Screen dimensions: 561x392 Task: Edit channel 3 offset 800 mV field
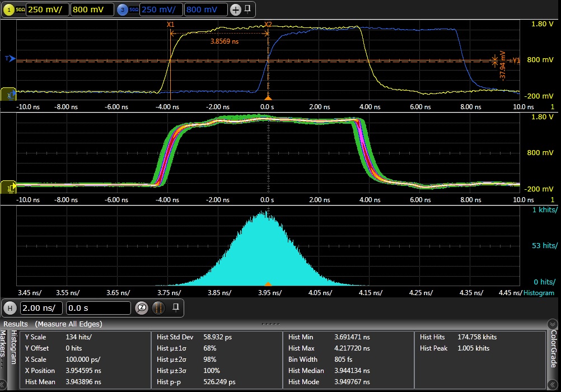pyautogui.click(x=206, y=10)
